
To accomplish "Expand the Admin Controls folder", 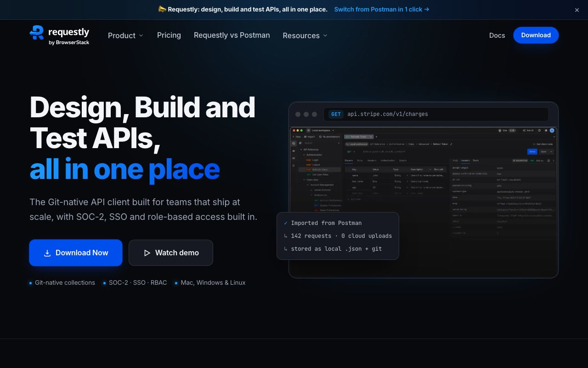I will point(311,190).
